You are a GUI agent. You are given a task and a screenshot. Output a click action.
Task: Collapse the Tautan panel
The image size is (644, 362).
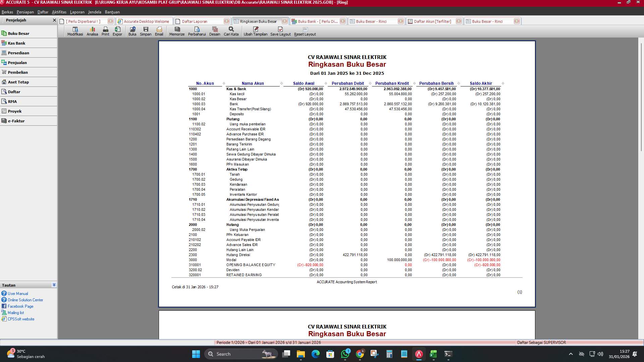click(54, 285)
